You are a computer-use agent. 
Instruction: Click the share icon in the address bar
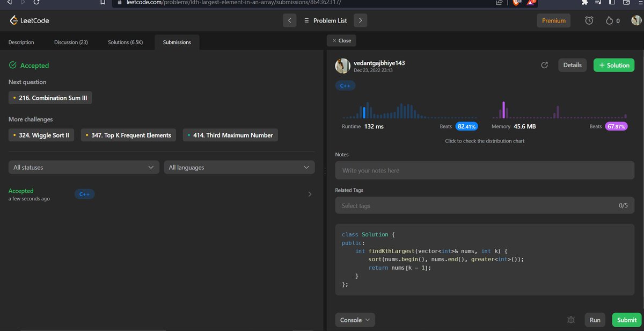(x=499, y=3)
